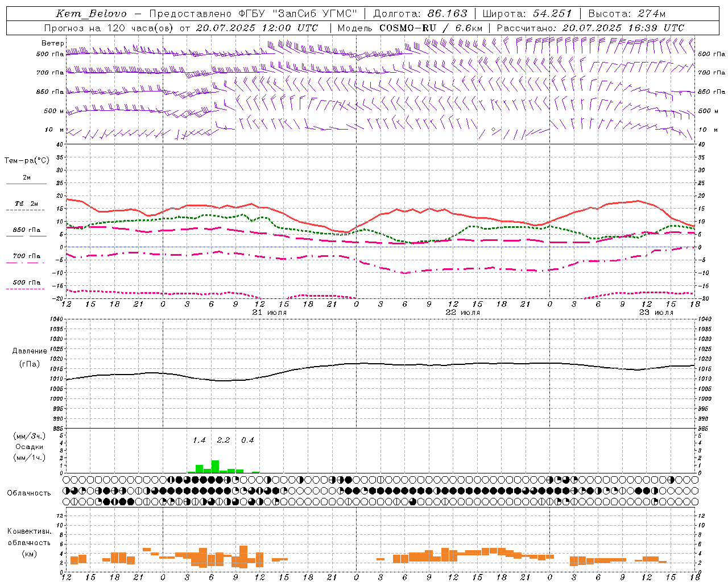
Task: Click the Облачность cloud cover label
Action: (x=29, y=493)
